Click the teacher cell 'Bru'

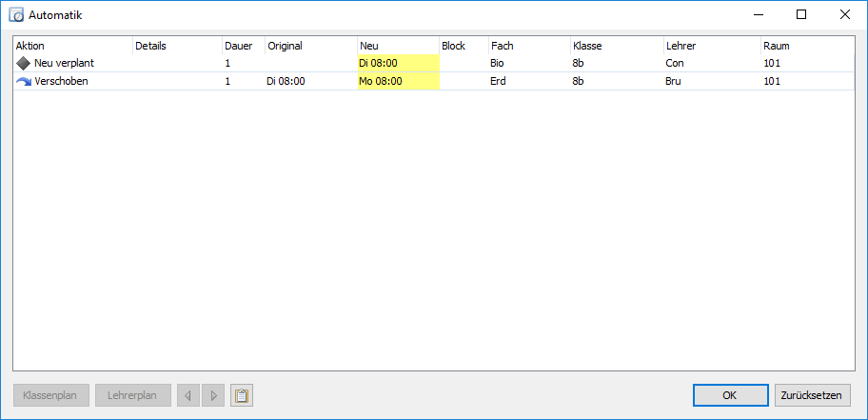tap(673, 82)
